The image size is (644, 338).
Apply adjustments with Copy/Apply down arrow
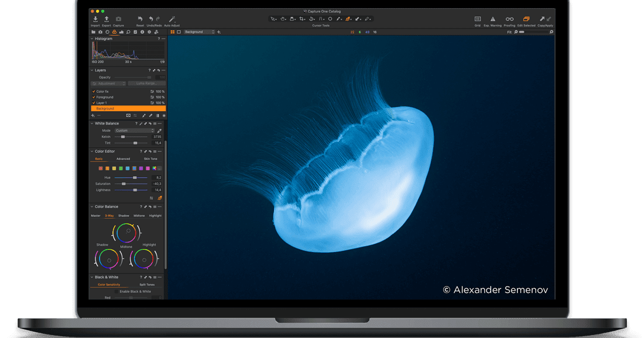pyautogui.click(x=549, y=19)
